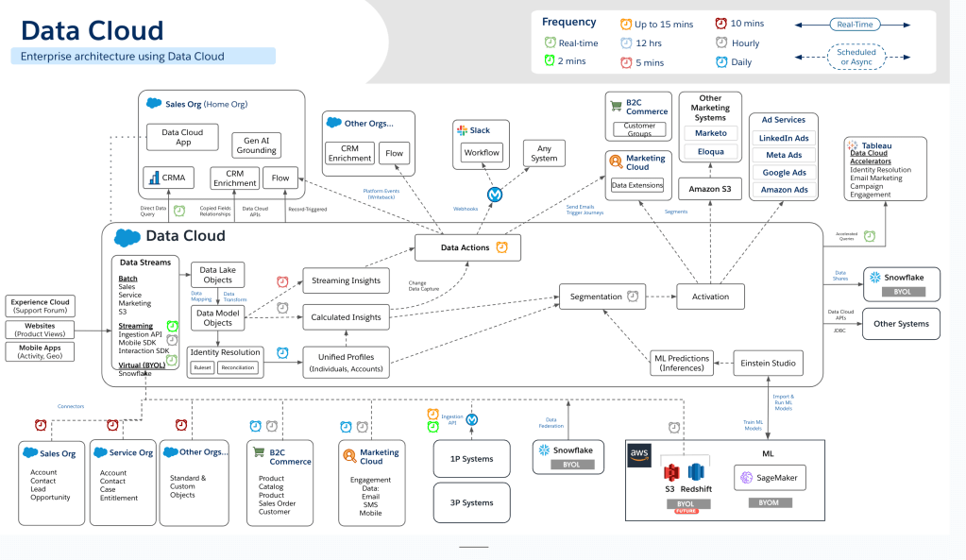Click the MuleSoft icon below the Slack box
This screenshot has height=560, width=966.
tap(495, 195)
